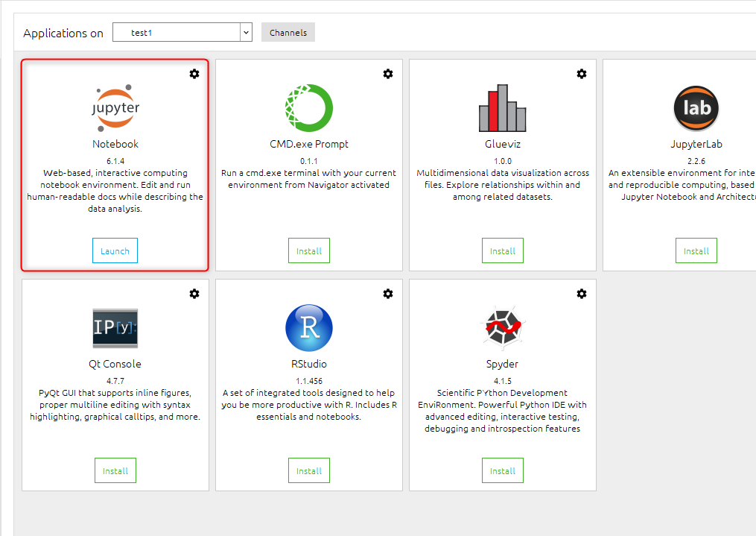The height and width of the screenshot is (536, 756).
Task: Click the Spyder title text
Action: [503, 364]
